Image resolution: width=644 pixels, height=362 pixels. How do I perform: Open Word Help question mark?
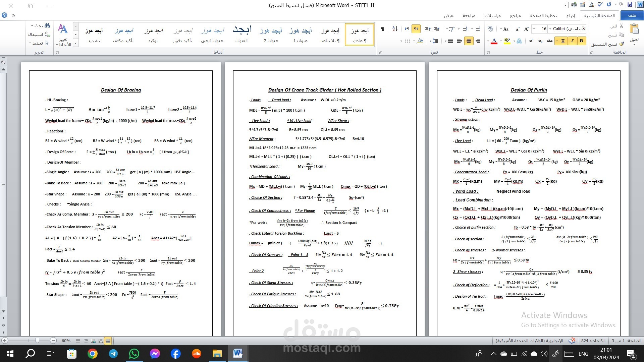(x=4, y=15)
